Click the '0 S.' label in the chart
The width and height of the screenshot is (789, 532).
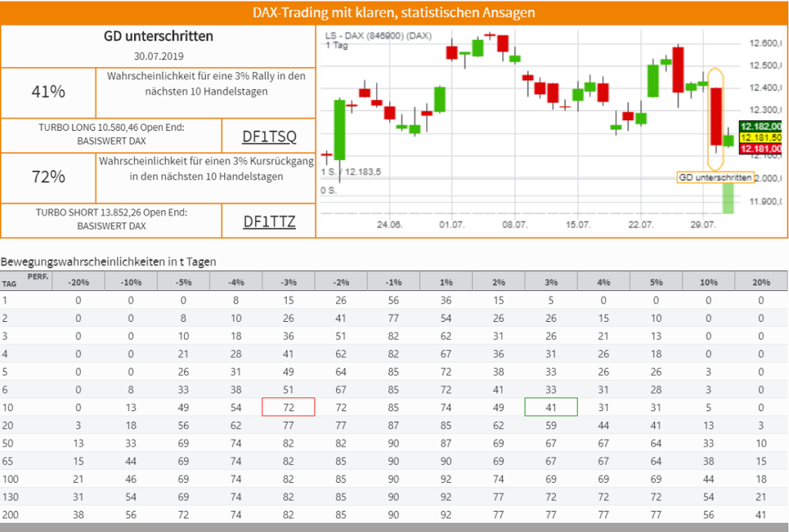click(328, 191)
